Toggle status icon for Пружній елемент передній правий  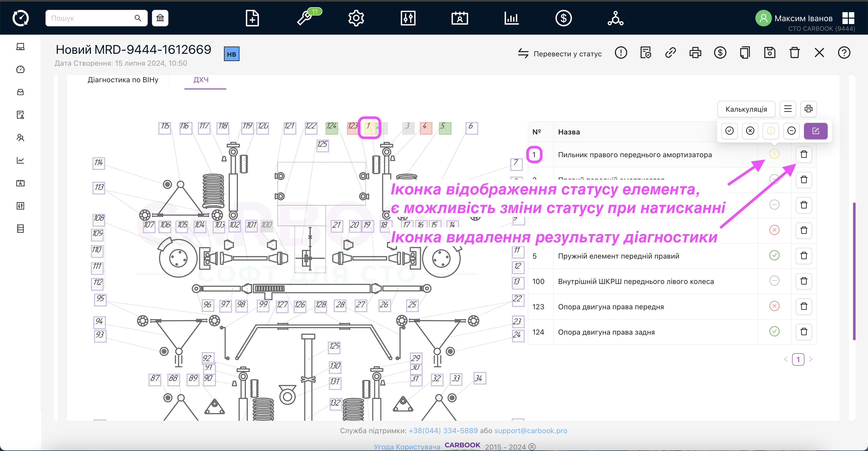point(774,255)
